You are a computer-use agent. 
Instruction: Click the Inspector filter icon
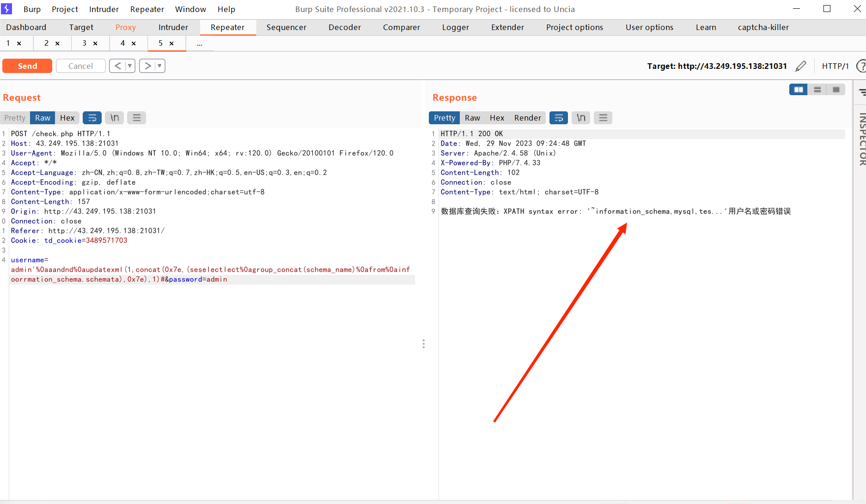pos(862,92)
